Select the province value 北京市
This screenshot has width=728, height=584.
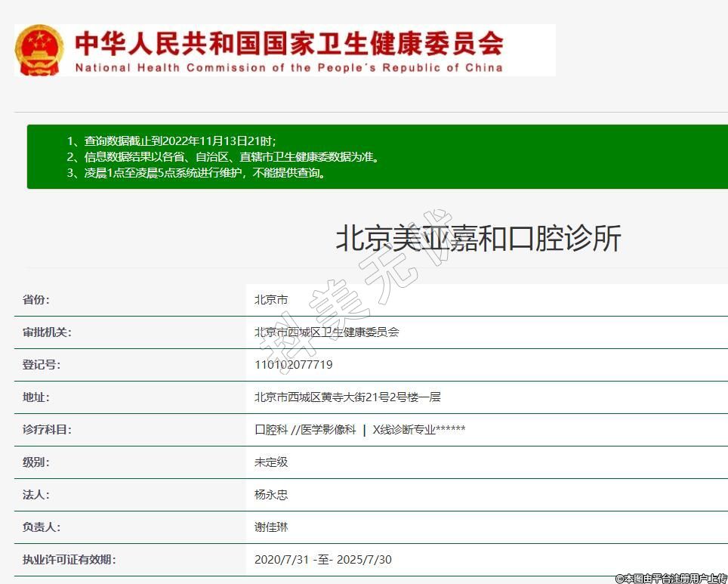coord(271,300)
